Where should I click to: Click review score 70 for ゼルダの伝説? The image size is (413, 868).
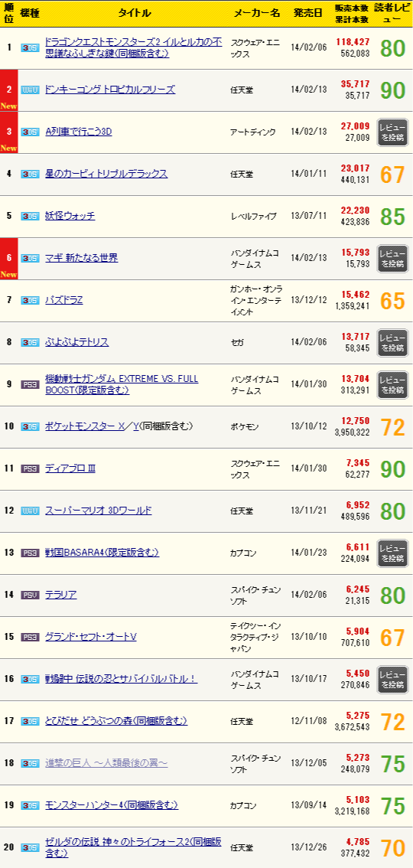click(x=393, y=847)
